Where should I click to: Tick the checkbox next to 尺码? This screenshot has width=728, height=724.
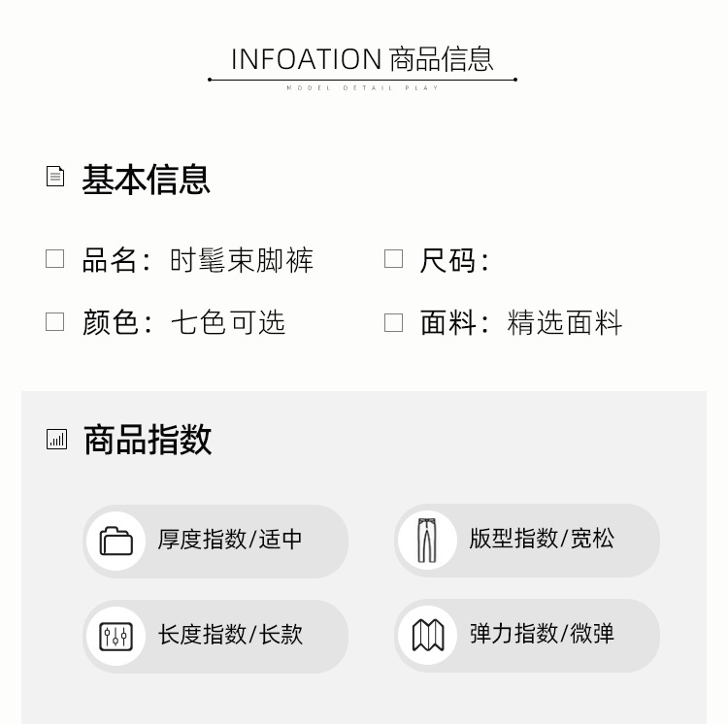pyautogui.click(x=393, y=259)
